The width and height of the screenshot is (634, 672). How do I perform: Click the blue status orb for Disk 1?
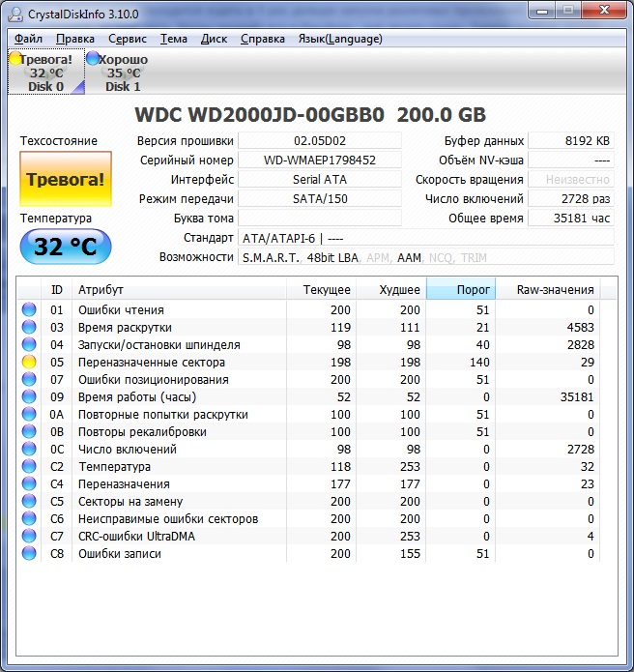93,59
